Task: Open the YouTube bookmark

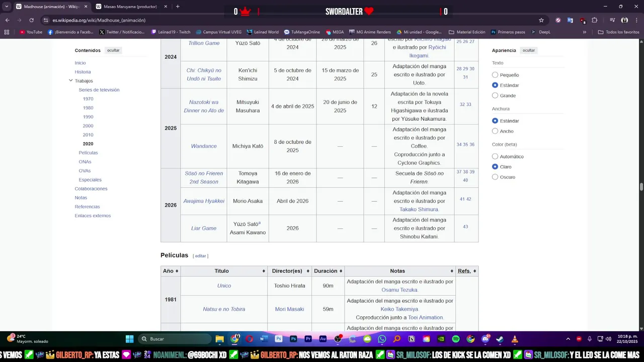Action: point(31,32)
